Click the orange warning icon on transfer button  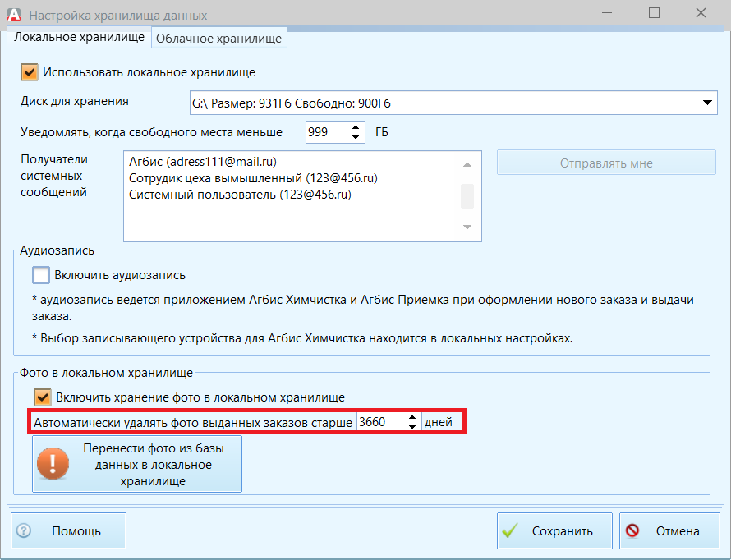point(53,464)
